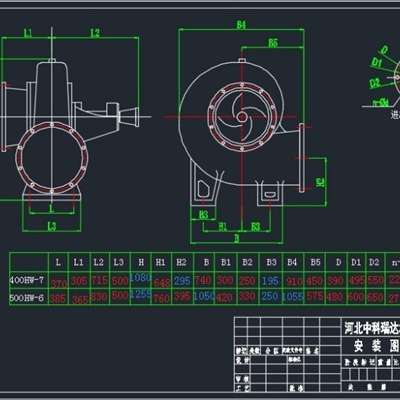Click 390 under the D header
The width and height of the screenshot is (400, 400).
point(336,281)
